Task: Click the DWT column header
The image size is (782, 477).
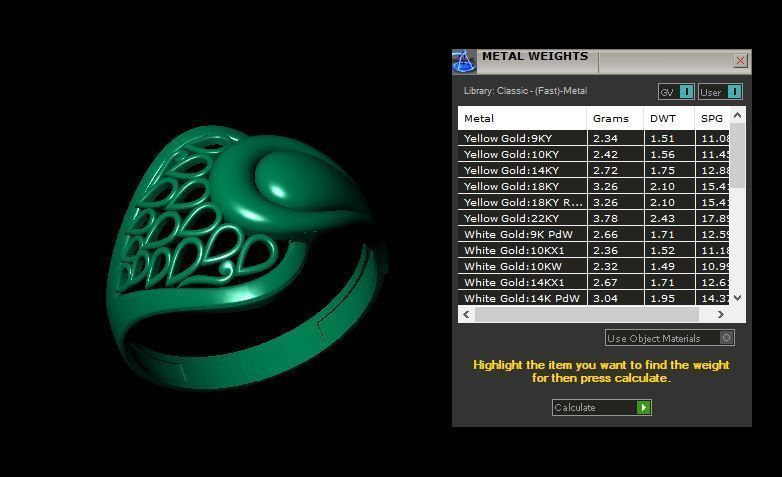Action: point(669,118)
